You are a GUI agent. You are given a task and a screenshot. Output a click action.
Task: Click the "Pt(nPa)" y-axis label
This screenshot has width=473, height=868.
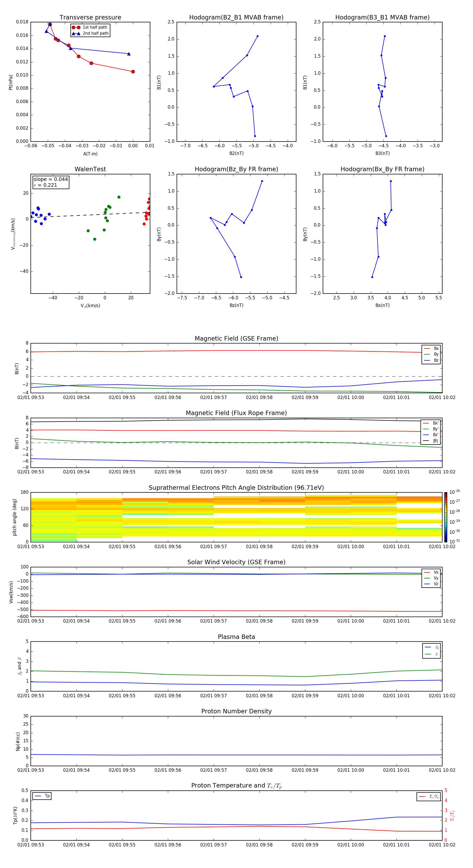11,82
